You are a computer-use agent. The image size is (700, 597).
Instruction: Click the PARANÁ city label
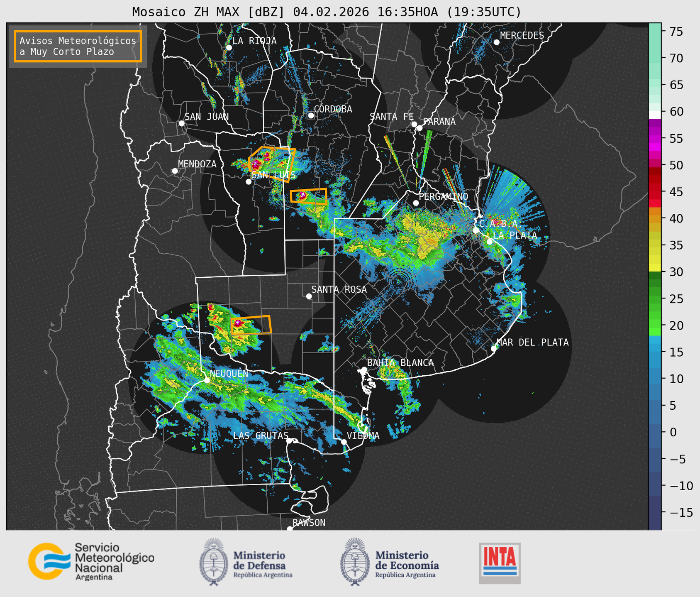439,122
